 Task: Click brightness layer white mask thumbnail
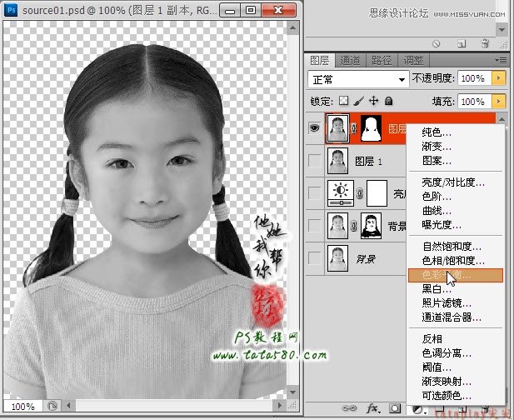pyautogui.click(x=377, y=193)
